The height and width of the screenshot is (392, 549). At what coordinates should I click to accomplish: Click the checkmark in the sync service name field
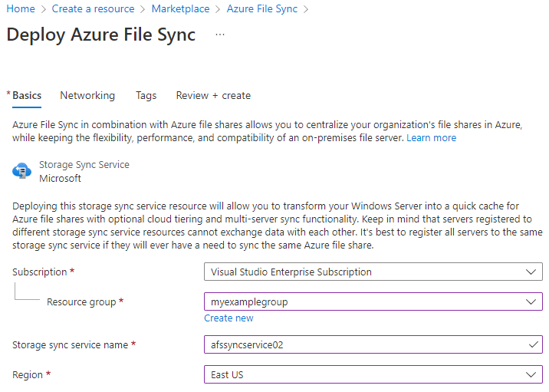point(533,344)
